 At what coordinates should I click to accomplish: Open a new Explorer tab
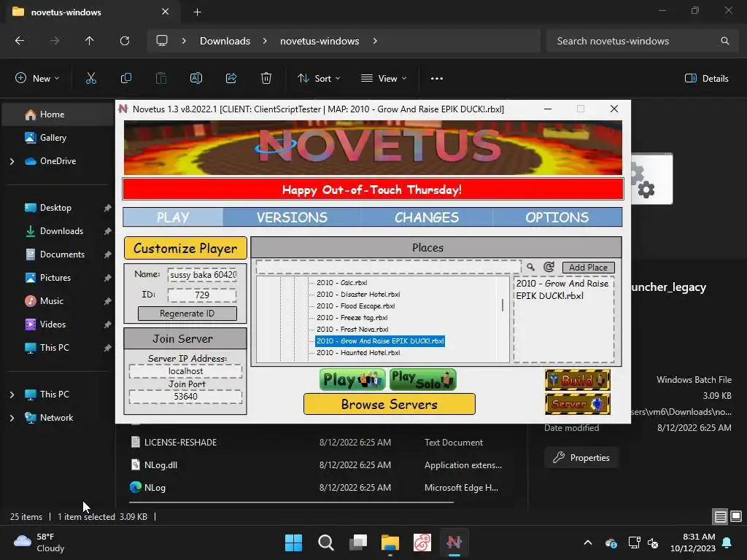(197, 12)
